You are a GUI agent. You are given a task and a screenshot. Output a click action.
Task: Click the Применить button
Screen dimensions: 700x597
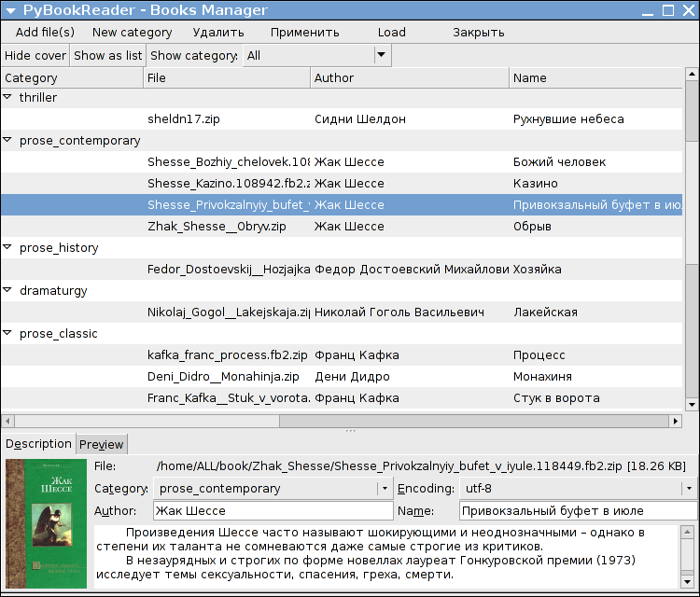[305, 32]
